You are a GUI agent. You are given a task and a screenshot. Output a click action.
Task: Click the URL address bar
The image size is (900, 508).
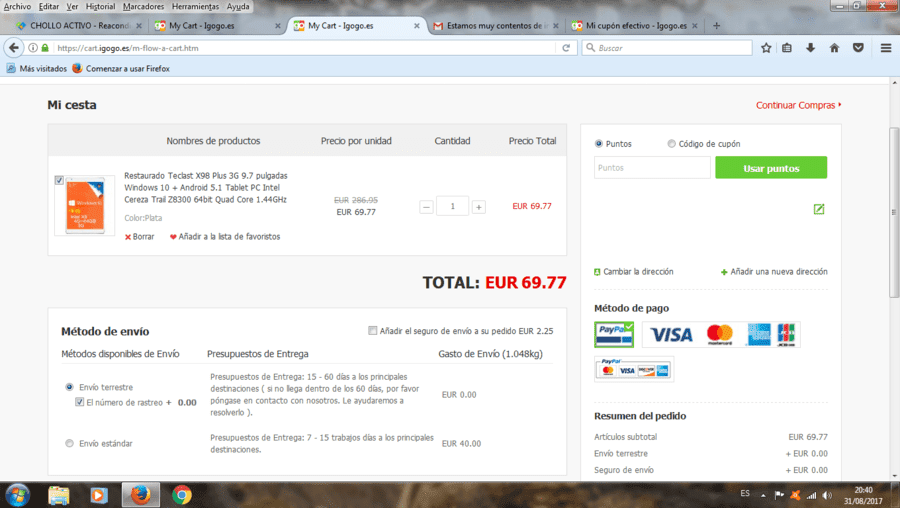[x=304, y=48]
